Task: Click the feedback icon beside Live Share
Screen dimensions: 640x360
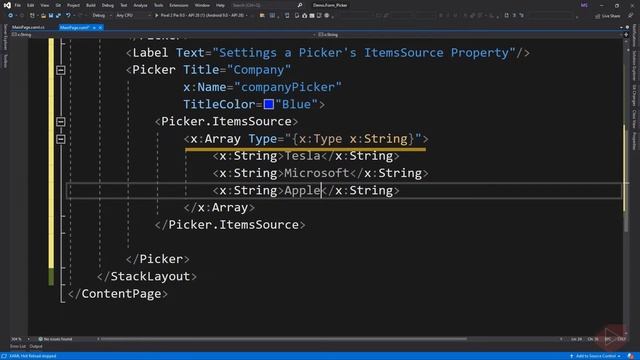Action: pyautogui.click(x=630, y=16)
